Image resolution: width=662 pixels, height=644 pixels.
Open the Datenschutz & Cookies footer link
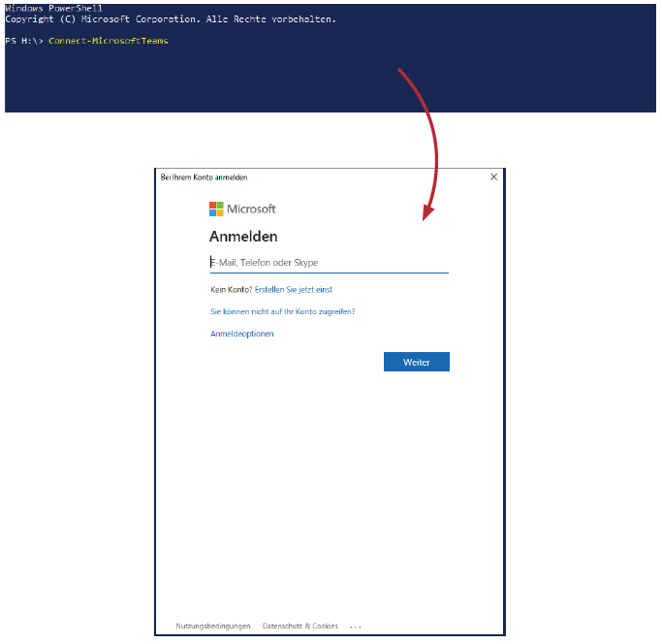tap(300, 626)
